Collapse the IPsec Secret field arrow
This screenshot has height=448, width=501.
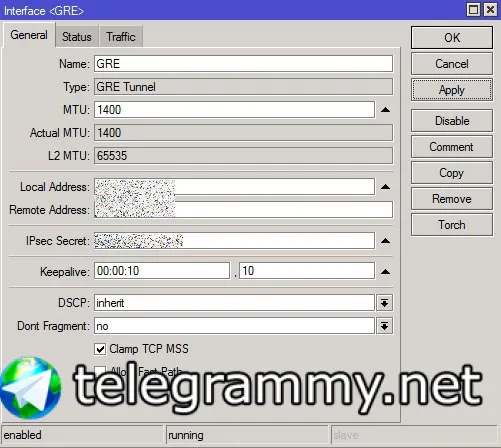pyautogui.click(x=385, y=241)
